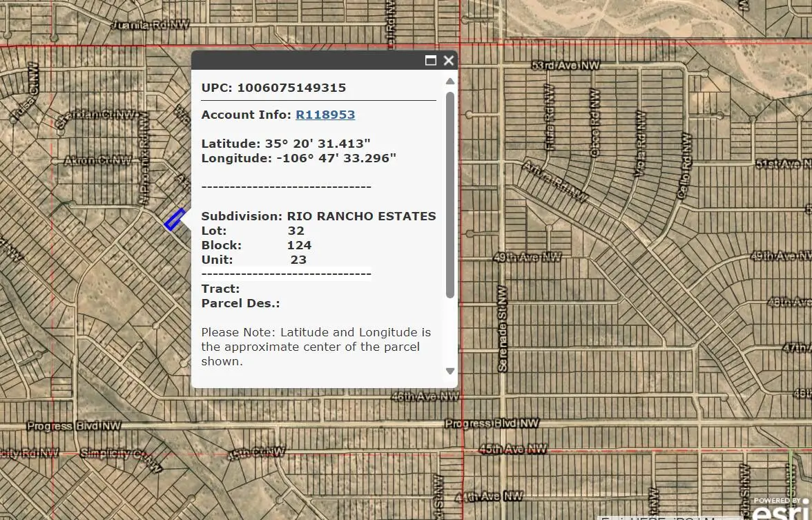This screenshot has height=520, width=812.
Task: Click the popup scroll down arrow
Action: click(x=450, y=371)
